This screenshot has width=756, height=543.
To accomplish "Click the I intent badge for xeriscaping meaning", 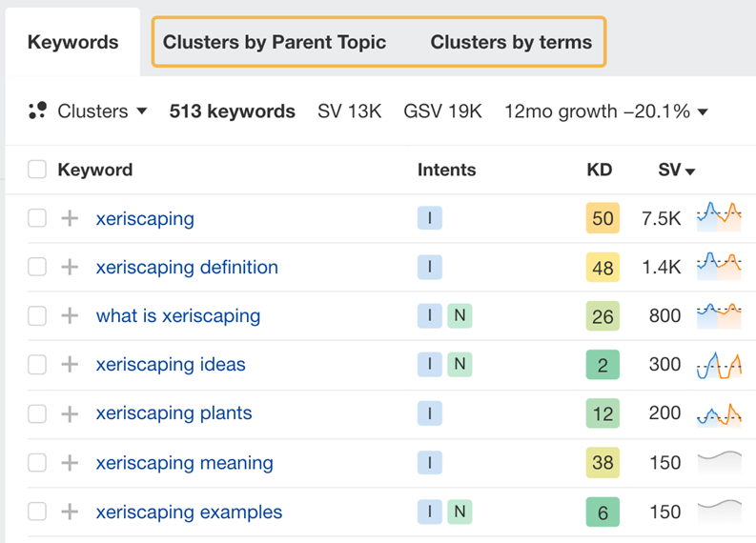I will [x=429, y=463].
